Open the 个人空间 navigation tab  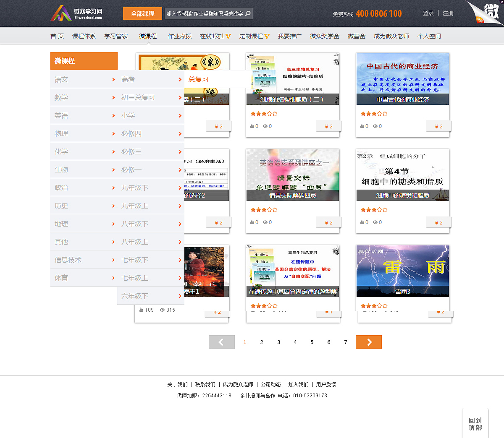click(x=429, y=36)
